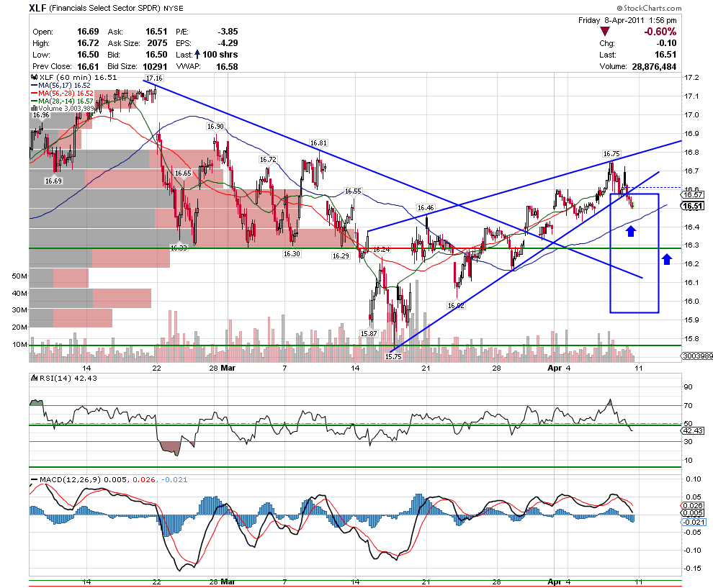Viewport: 713px width, 588px height.
Task: Click the 16.65 price label on the chart
Action: coord(183,173)
